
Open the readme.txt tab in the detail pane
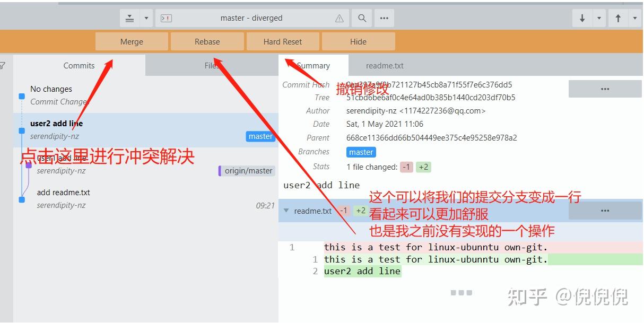(x=384, y=65)
